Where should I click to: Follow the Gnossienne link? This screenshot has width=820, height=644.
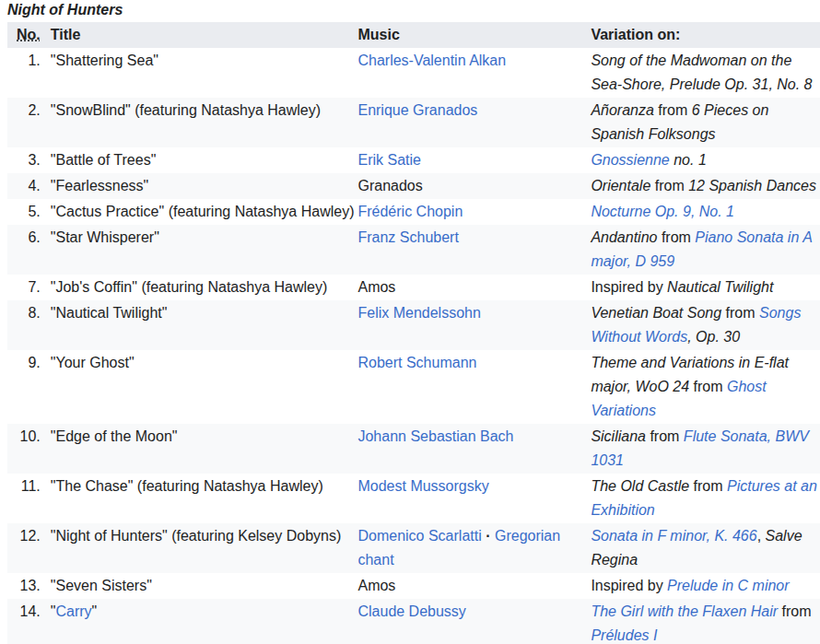click(x=630, y=160)
